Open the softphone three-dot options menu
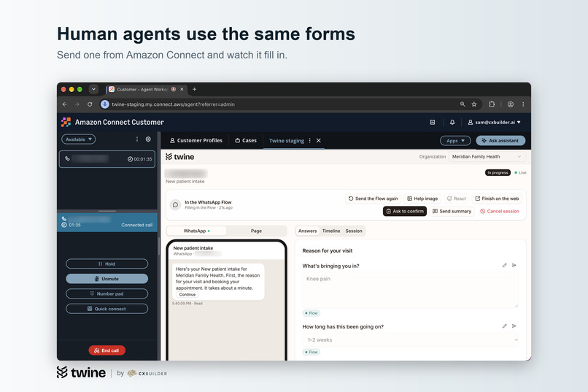The width and height of the screenshot is (588, 392). pyautogui.click(x=137, y=139)
